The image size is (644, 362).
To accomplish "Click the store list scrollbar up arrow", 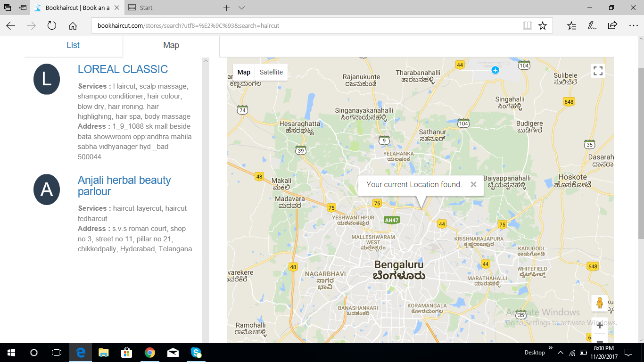I will (x=206, y=60).
